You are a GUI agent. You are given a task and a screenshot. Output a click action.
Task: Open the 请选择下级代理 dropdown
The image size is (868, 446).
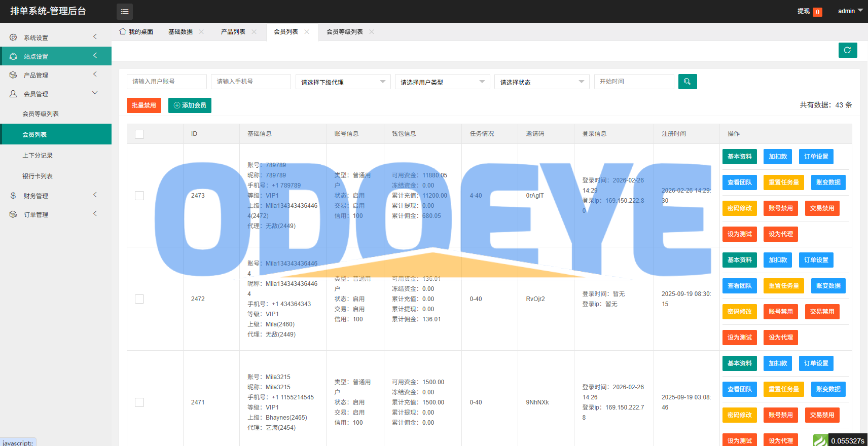point(343,82)
